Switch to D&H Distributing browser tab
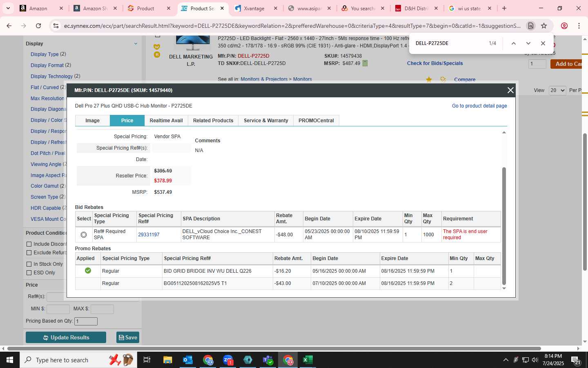This screenshot has width=588, height=368. 416,8
